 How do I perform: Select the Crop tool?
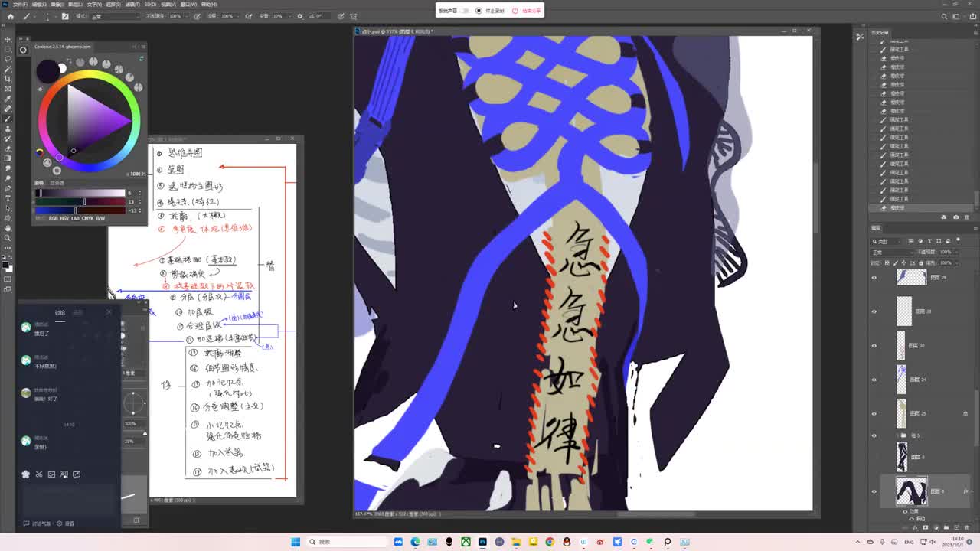8,79
